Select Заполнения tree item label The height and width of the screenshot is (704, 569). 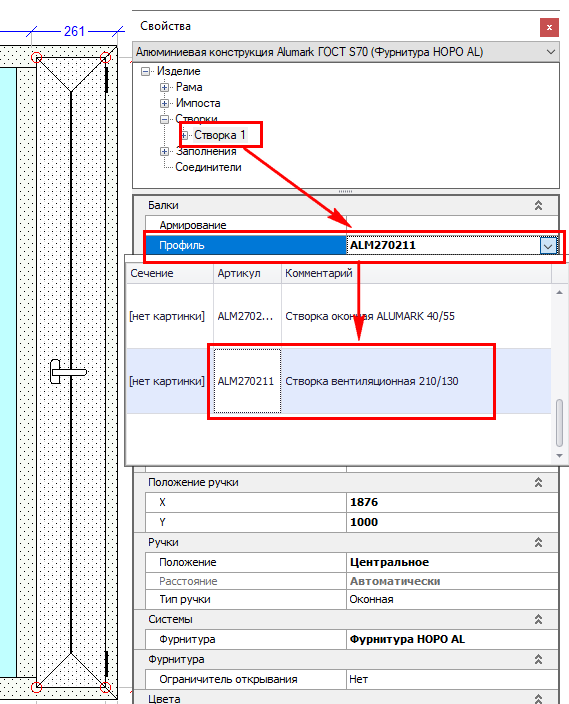tap(206, 152)
